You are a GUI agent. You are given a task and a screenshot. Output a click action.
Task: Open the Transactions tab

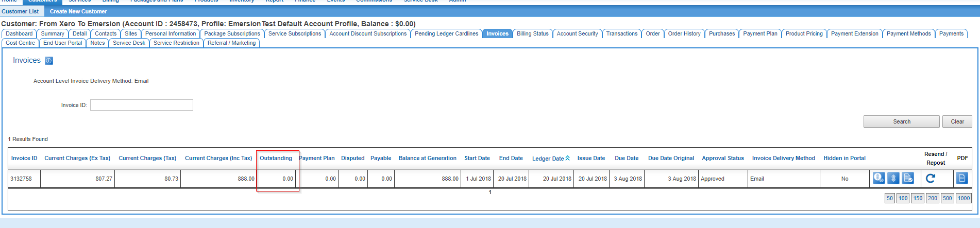click(x=621, y=34)
